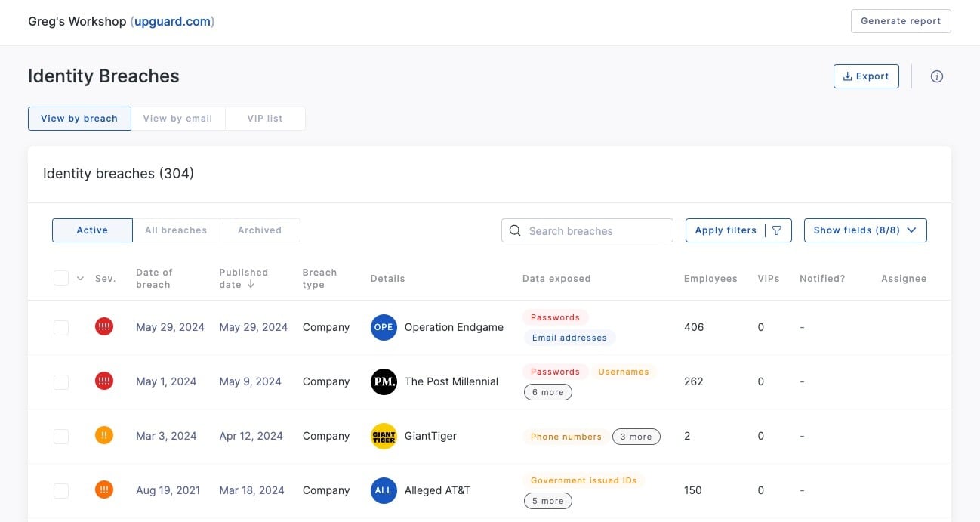Sort by Published date arrow
Viewport: 980px width, 522px height.
click(x=251, y=285)
